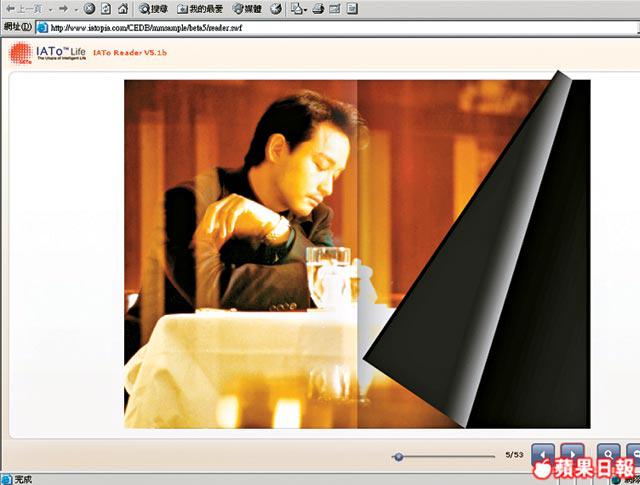Click the browser Forward arrow
This screenshot has width=640, height=485.
pyautogui.click(x=62, y=8)
